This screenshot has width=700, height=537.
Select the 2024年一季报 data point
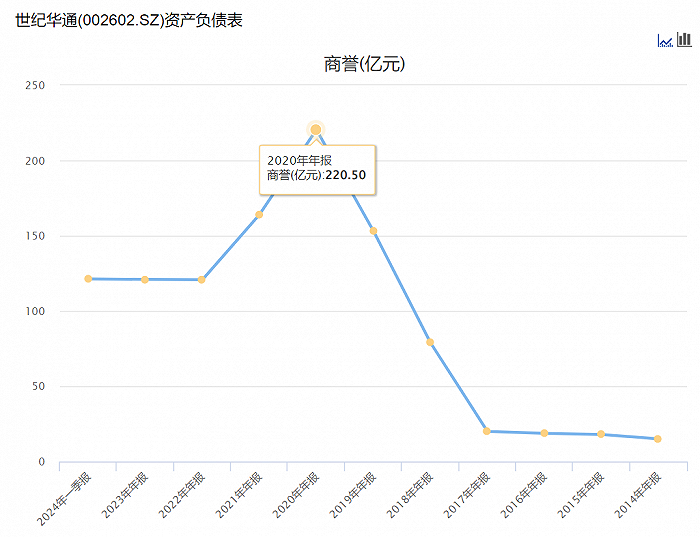[x=88, y=279]
